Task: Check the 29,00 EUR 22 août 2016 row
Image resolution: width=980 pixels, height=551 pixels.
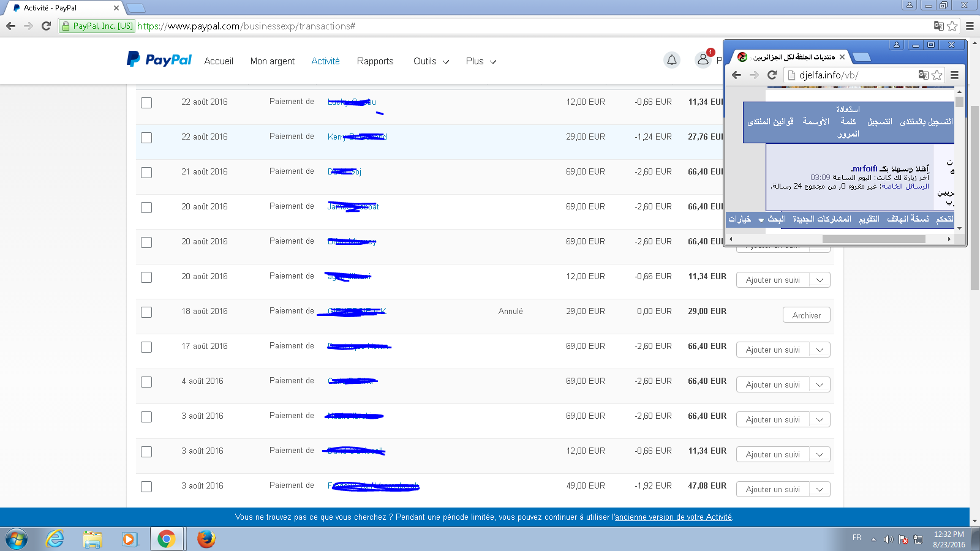Action: pyautogui.click(x=146, y=138)
